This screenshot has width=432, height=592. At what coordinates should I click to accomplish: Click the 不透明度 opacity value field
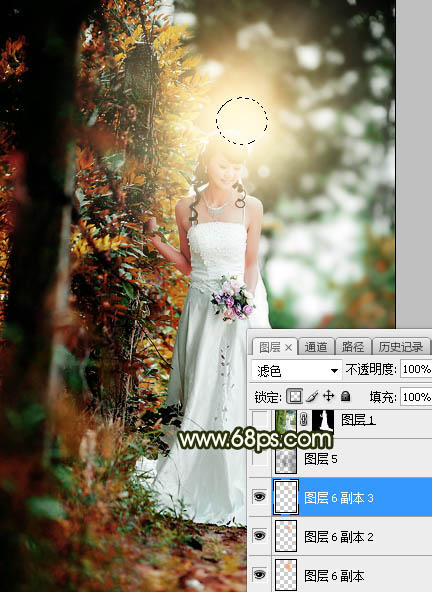(416, 369)
